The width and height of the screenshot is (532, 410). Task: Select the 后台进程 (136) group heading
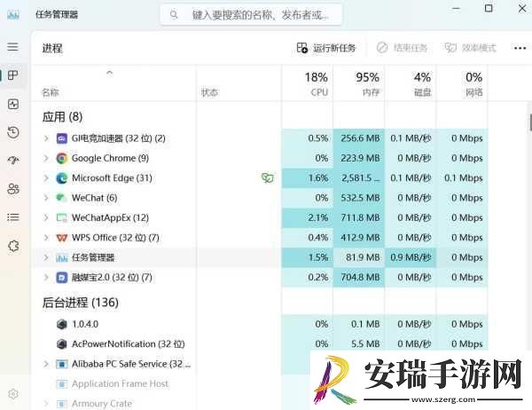[x=81, y=303]
